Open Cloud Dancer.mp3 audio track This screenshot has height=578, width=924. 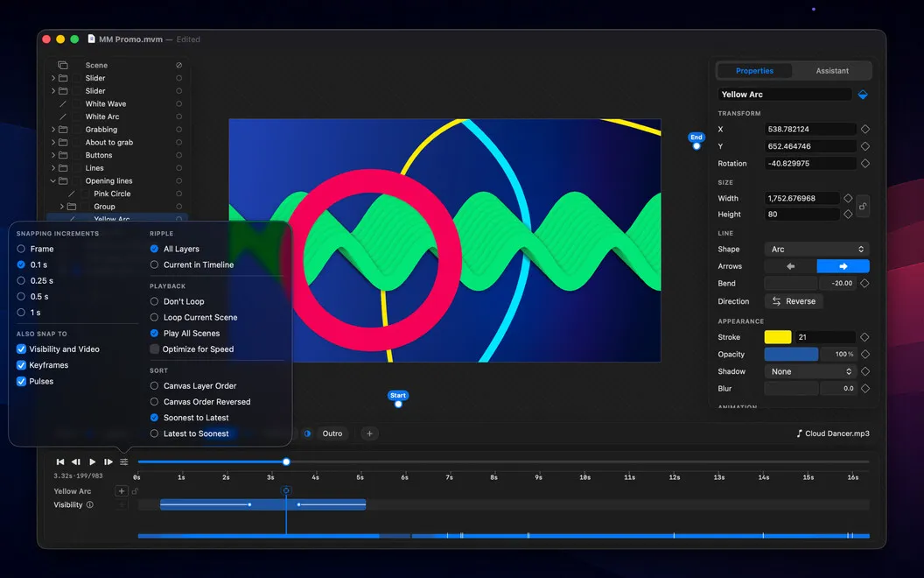[x=833, y=433]
